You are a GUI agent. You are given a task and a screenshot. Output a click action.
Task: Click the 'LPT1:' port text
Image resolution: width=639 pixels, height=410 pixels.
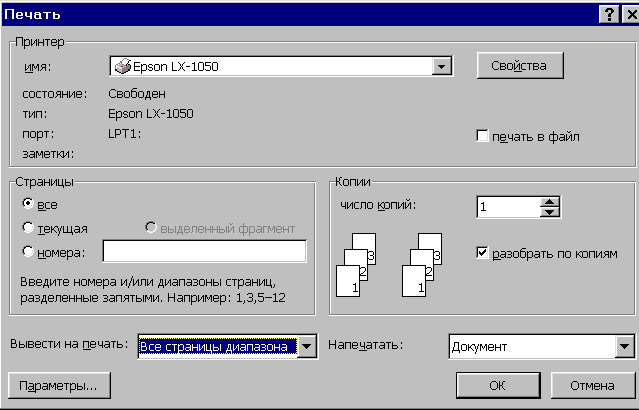coord(124,134)
